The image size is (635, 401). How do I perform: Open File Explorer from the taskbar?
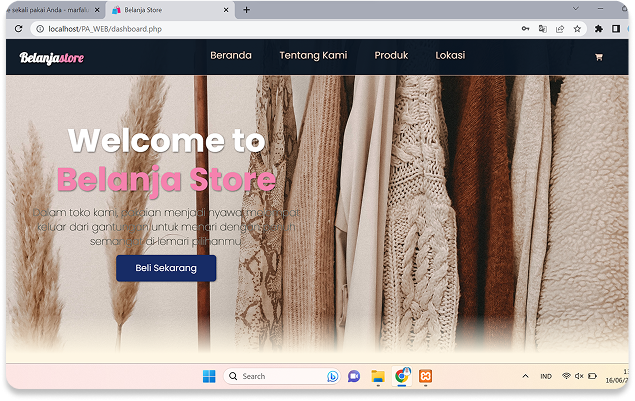coord(378,376)
